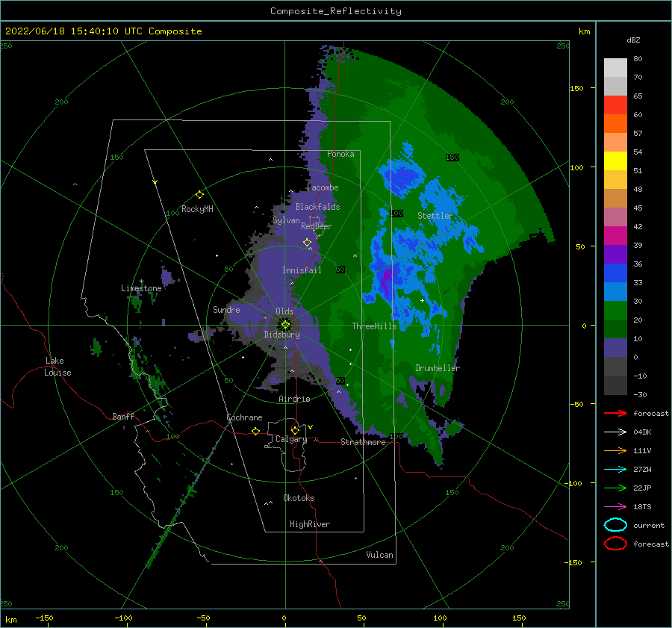Click the yellow diamond marker below RedDeer
672x628 pixels.
pos(308,243)
